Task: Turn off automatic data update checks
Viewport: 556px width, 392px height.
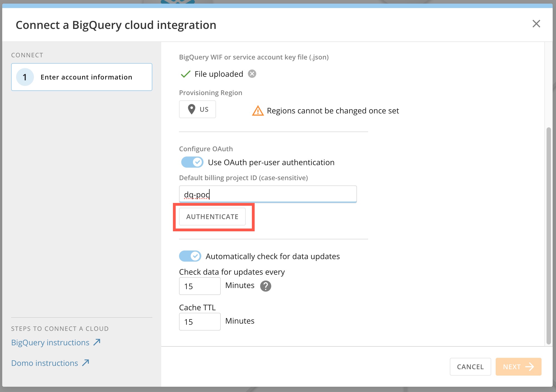Action: pos(190,256)
